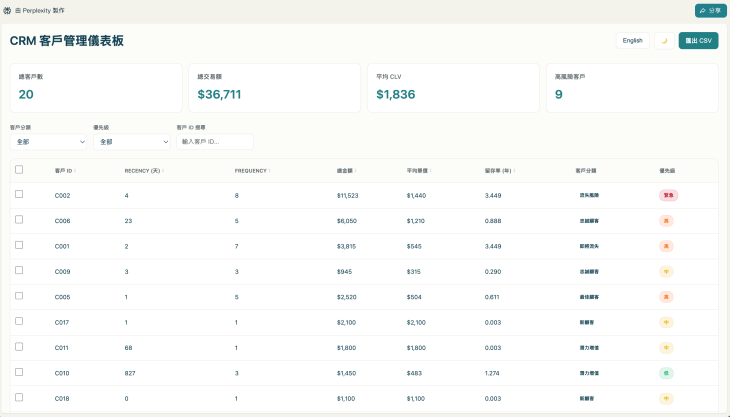Image resolution: width=730 pixels, height=417 pixels.
Task: Click the 分享 share button
Action: point(710,10)
